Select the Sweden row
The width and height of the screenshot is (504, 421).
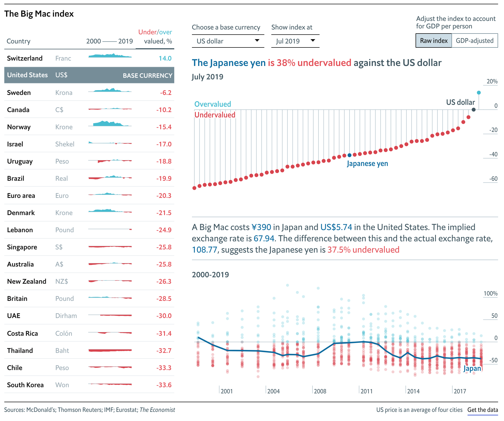coord(89,93)
